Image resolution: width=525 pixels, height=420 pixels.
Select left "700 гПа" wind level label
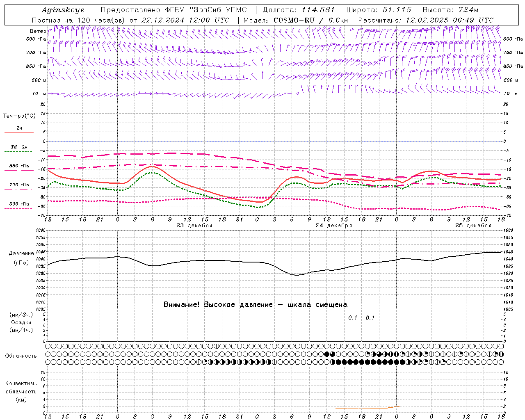pos(36,52)
